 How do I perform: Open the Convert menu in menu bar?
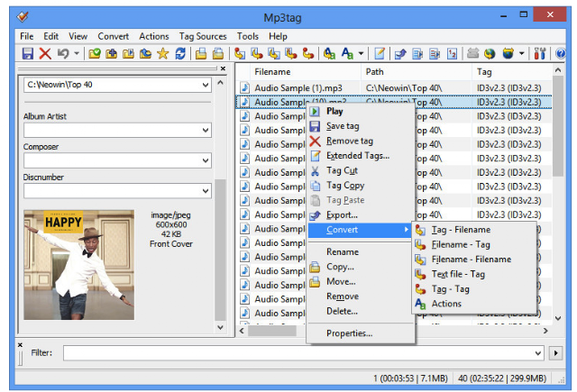coord(114,36)
